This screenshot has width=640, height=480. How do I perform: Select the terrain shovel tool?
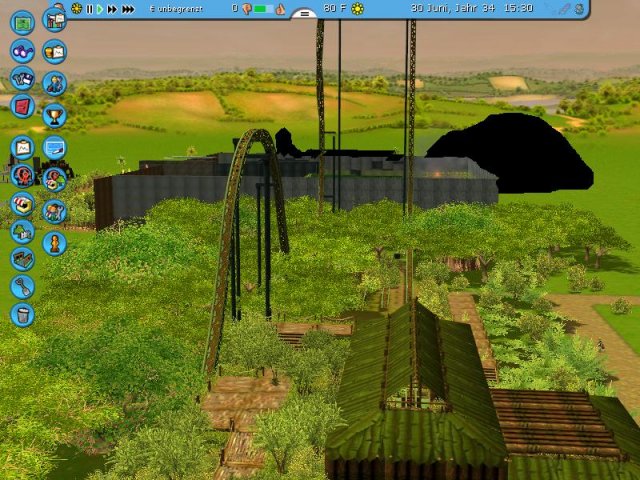[x=22, y=287]
